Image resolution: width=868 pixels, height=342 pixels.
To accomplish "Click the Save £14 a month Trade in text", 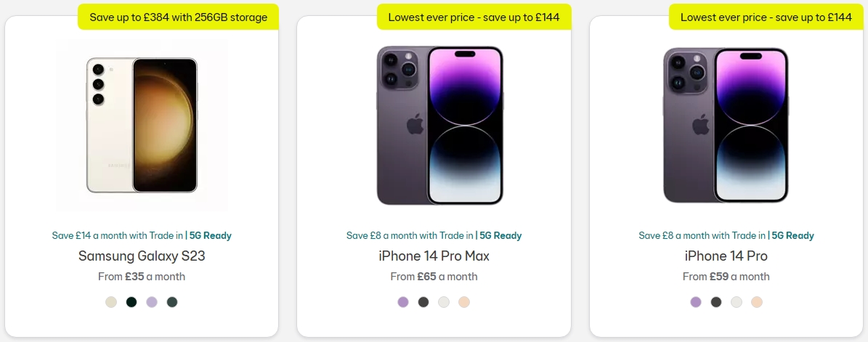I will click(x=118, y=235).
